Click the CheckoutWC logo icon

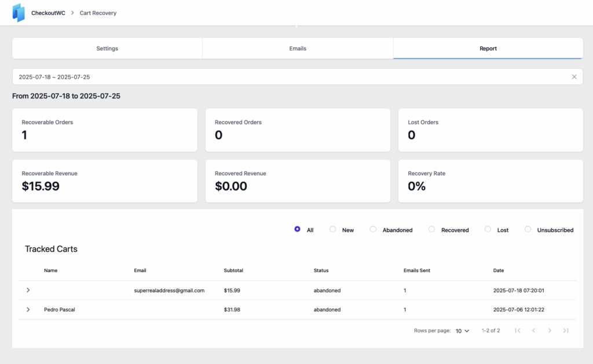[19, 13]
